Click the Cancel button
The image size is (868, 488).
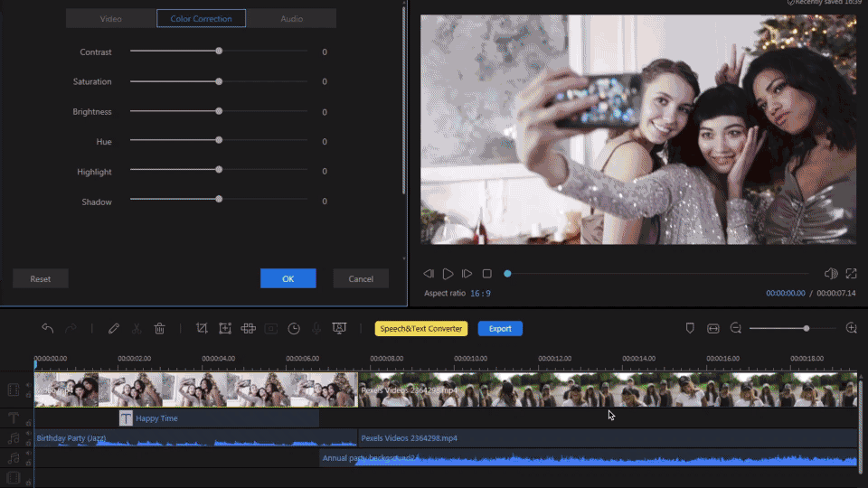(x=361, y=279)
